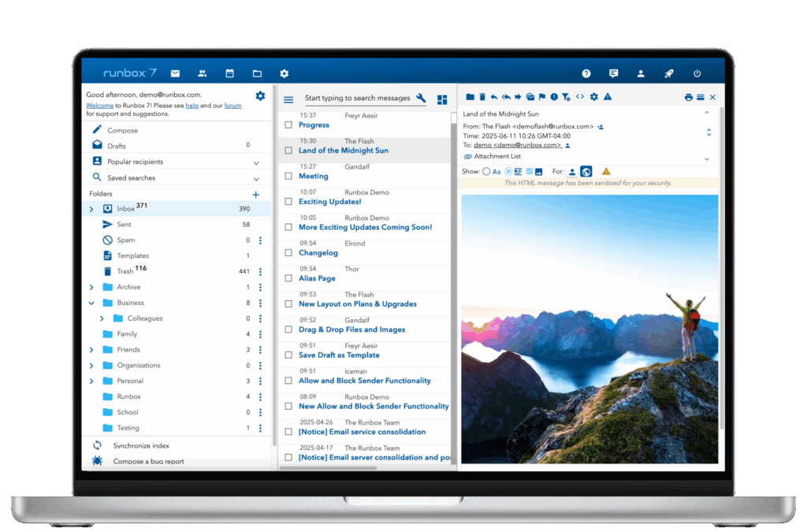Check the Alias Page message checkbox
The height and width of the screenshot is (532, 807).
tap(288, 278)
